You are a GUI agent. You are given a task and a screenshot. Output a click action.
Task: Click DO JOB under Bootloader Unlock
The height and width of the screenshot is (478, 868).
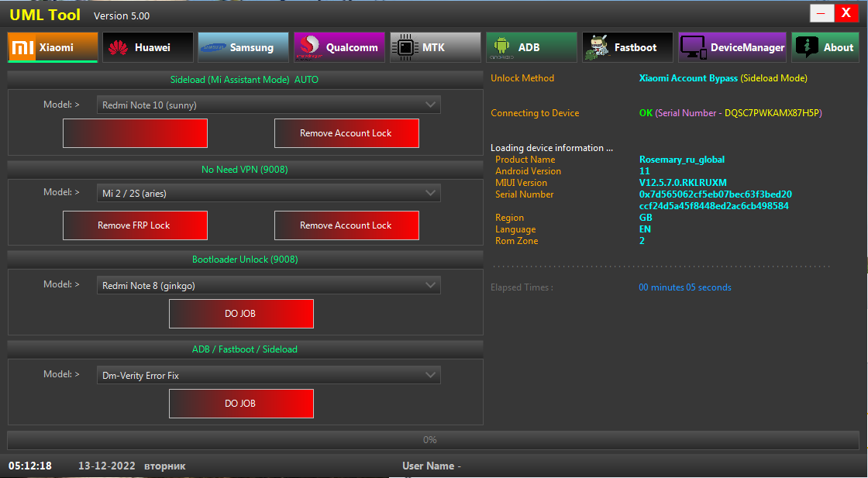241,314
